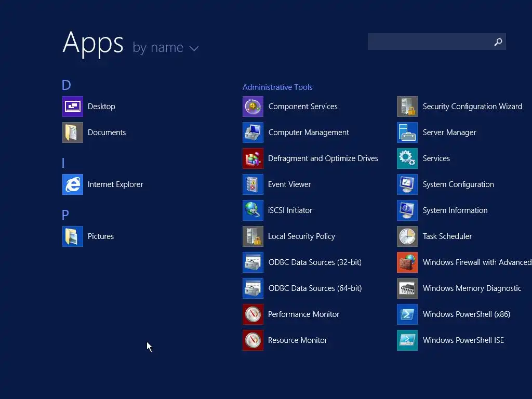Viewport: 532px width, 399px height.
Task: Open Windows Firewall with Advanced Security icon
Action: tap(407, 262)
